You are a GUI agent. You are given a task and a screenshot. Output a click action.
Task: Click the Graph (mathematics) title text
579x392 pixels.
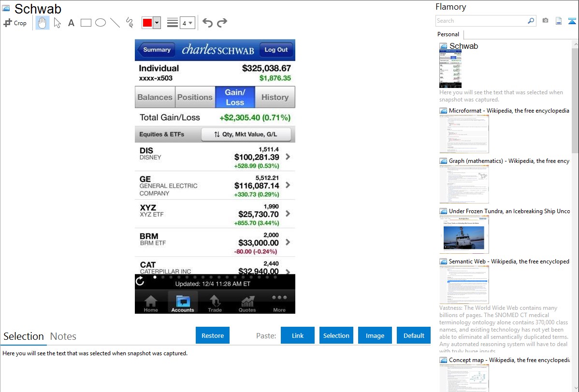pos(509,161)
